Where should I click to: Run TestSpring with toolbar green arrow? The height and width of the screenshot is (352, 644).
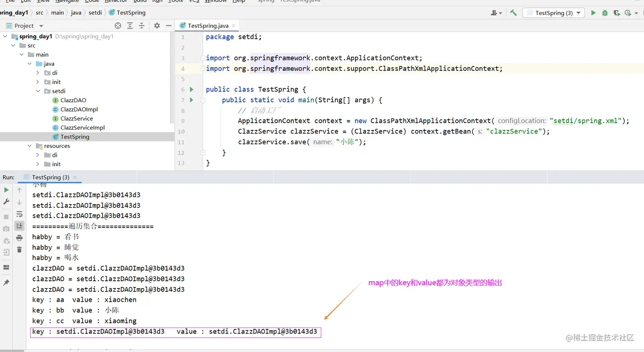coord(593,13)
